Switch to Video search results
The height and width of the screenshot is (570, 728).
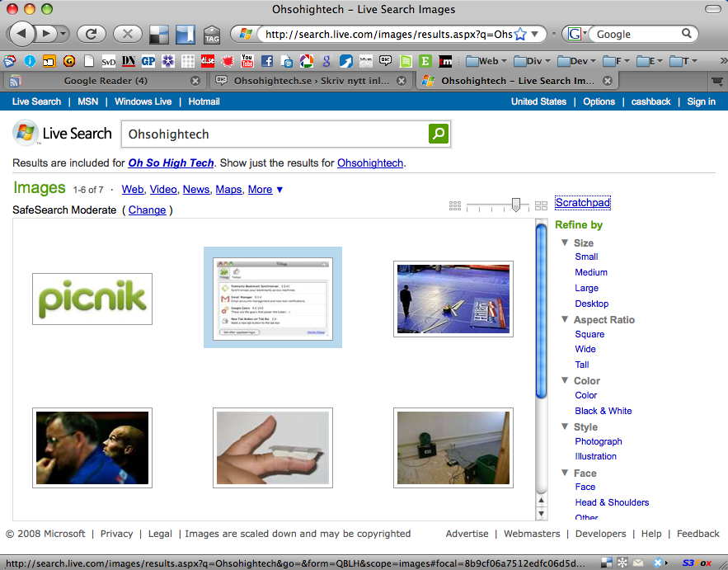pyautogui.click(x=163, y=190)
